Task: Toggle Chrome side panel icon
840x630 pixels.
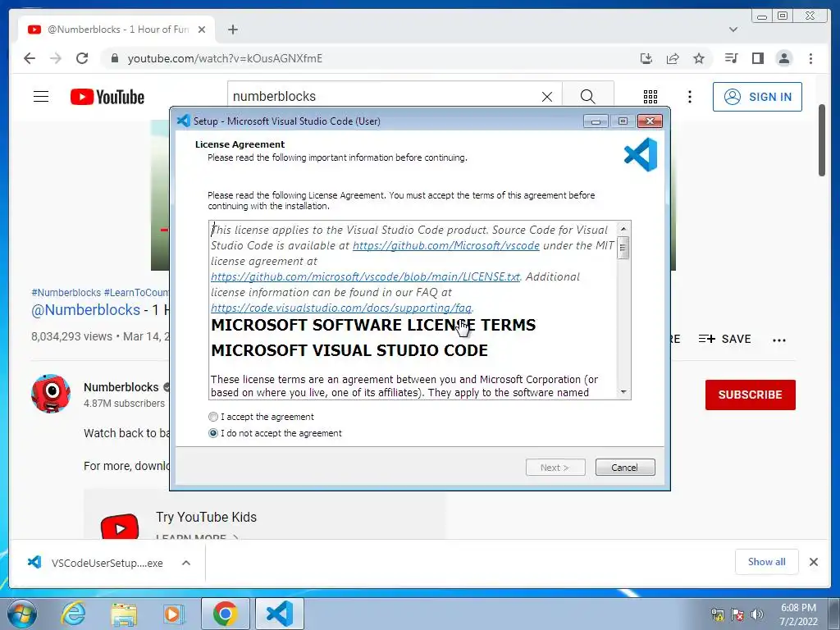Action: point(757,58)
